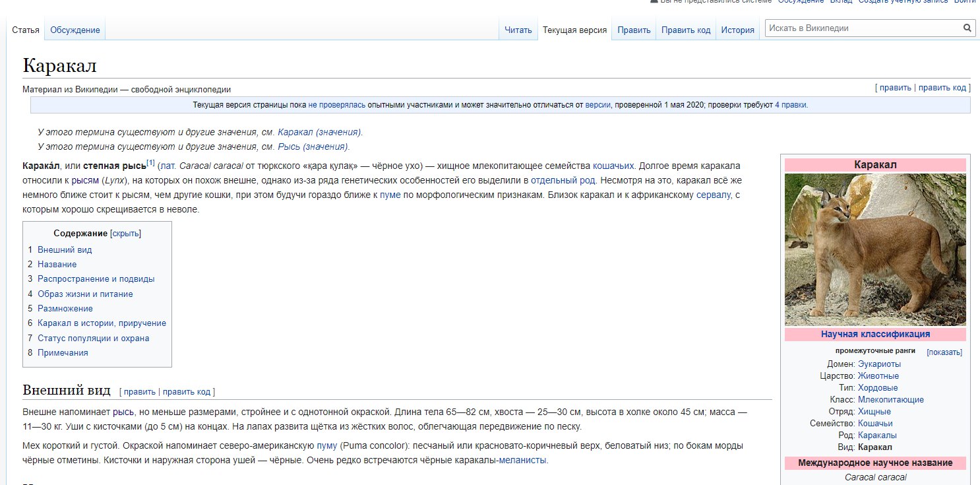980x485 pixels.
Task: Jump to contents item Размножение
Action: [x=65, y=309]
